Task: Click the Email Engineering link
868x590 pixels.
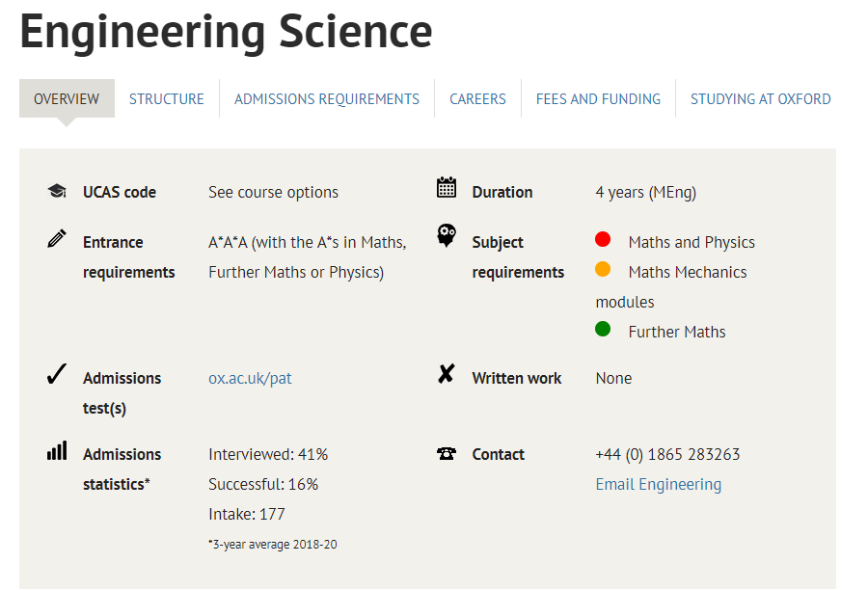Action: 658,484
